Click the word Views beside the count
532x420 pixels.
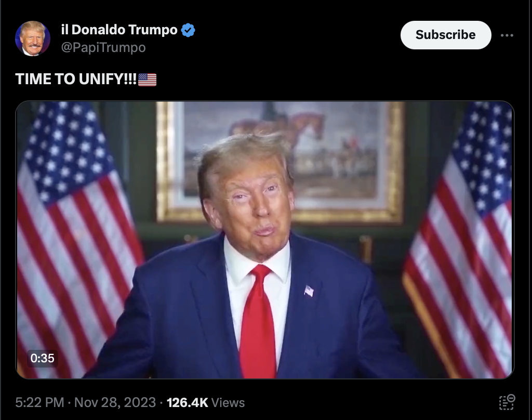pyautogui.click(x=228, y=403)
